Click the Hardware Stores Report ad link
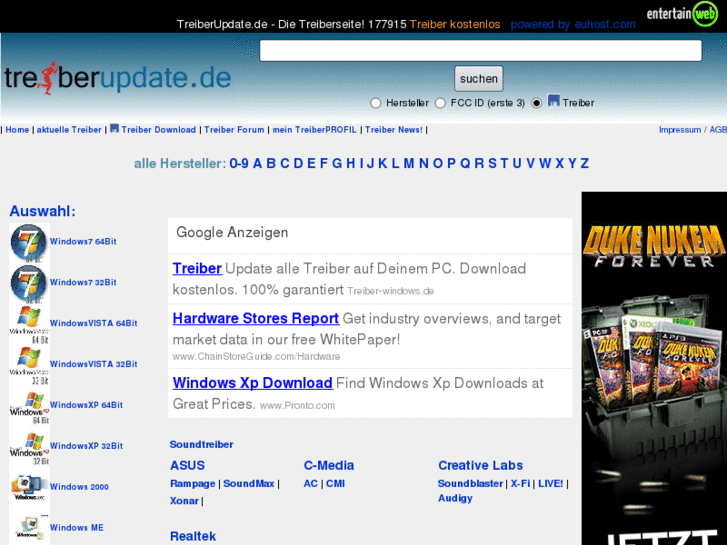This screenshot has height=545, width=727. pos(255,319)
